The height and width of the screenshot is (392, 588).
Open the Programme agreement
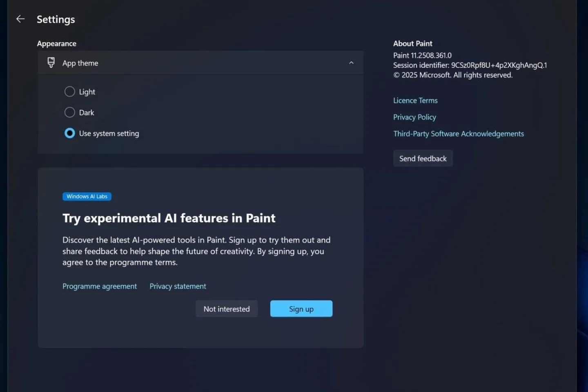99,286
